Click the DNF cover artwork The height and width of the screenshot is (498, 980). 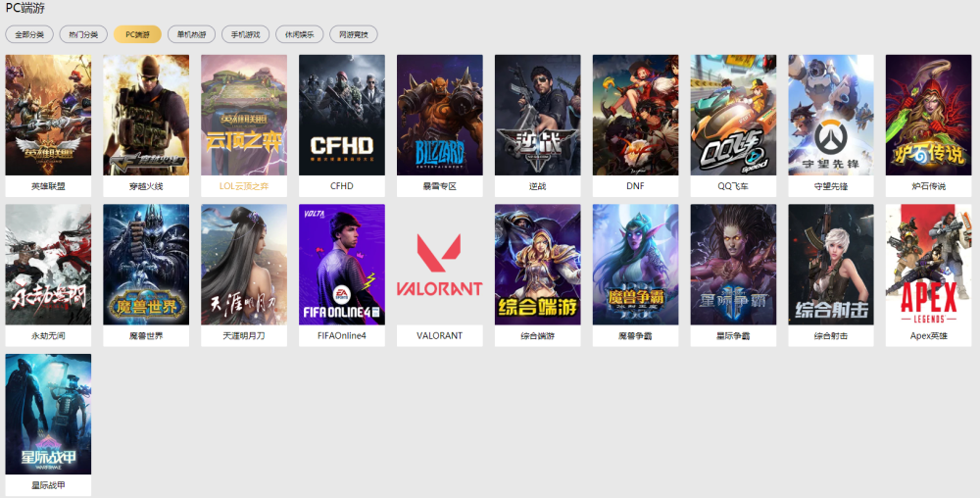point(636,115)
